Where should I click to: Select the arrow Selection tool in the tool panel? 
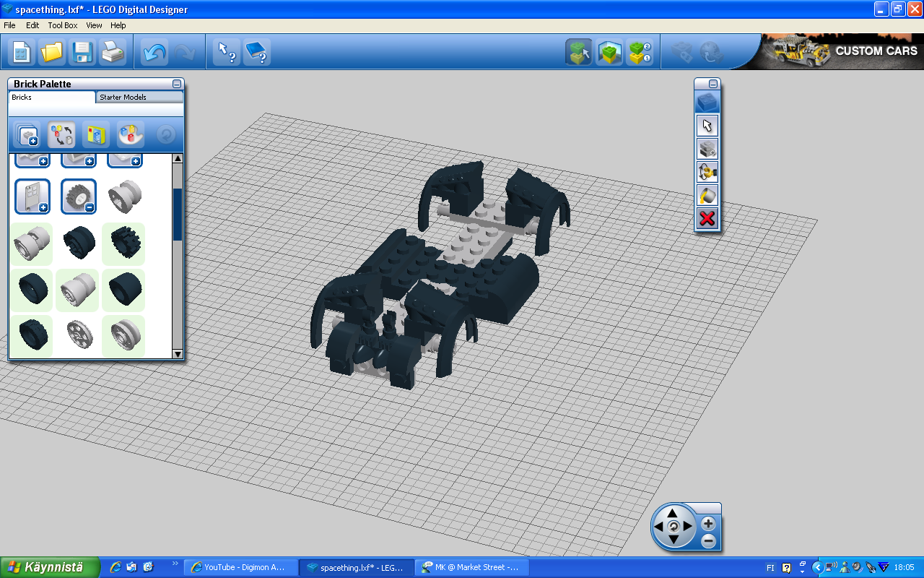[707, 126]
